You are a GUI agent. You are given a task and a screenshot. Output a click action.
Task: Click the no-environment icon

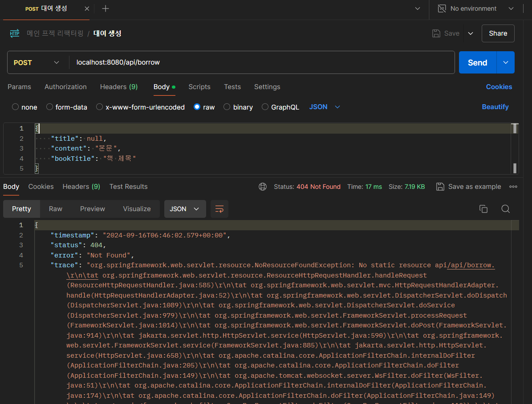point(442,8)
